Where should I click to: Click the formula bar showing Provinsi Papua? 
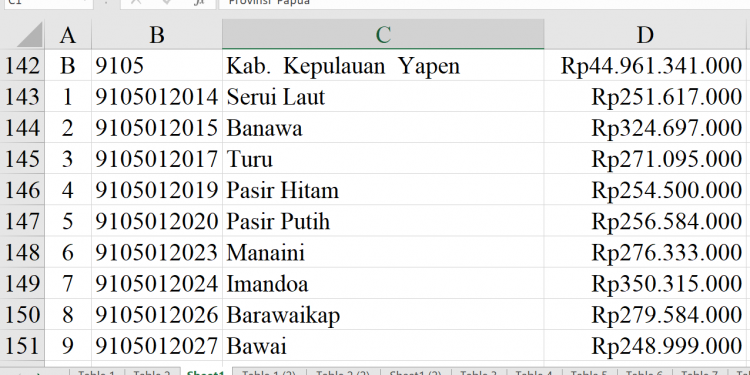pos(484,3)
